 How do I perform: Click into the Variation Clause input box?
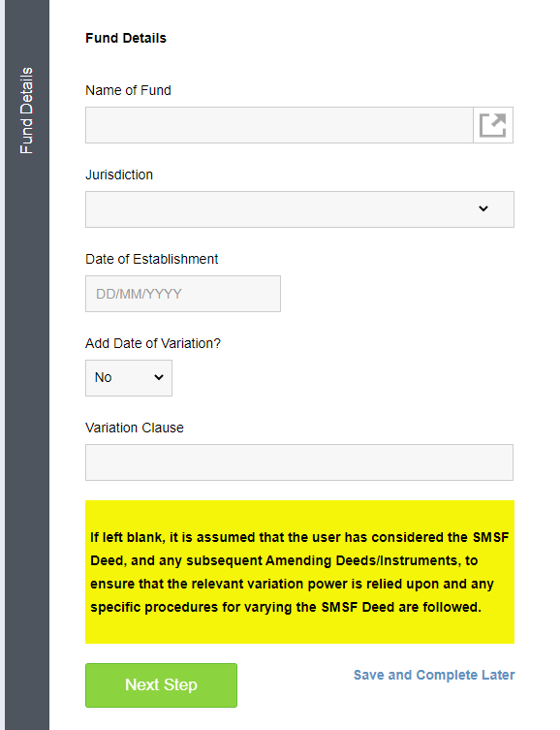(299, 462)
